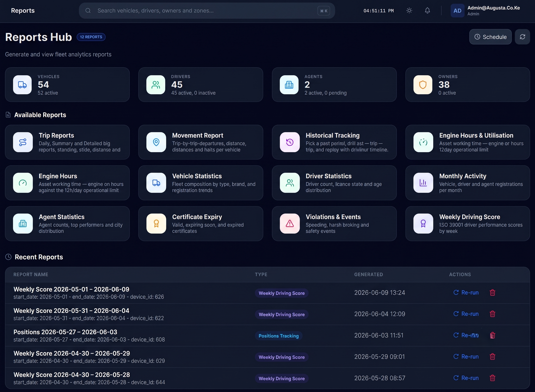Click the REPORT NAME column header
The width and height of the screenshot is (535, 392).
coord(31,275)
